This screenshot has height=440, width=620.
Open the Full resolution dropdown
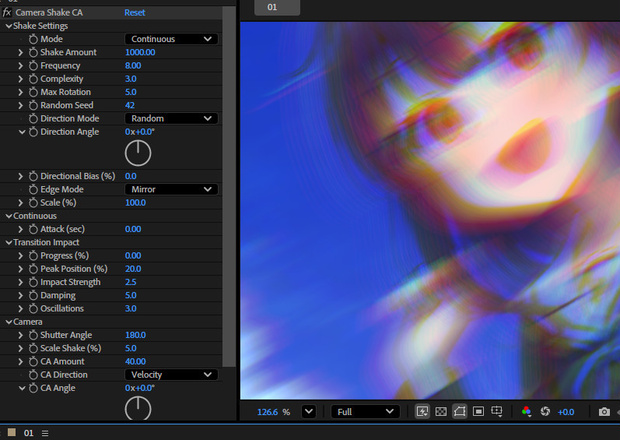(x=365, y=412)
